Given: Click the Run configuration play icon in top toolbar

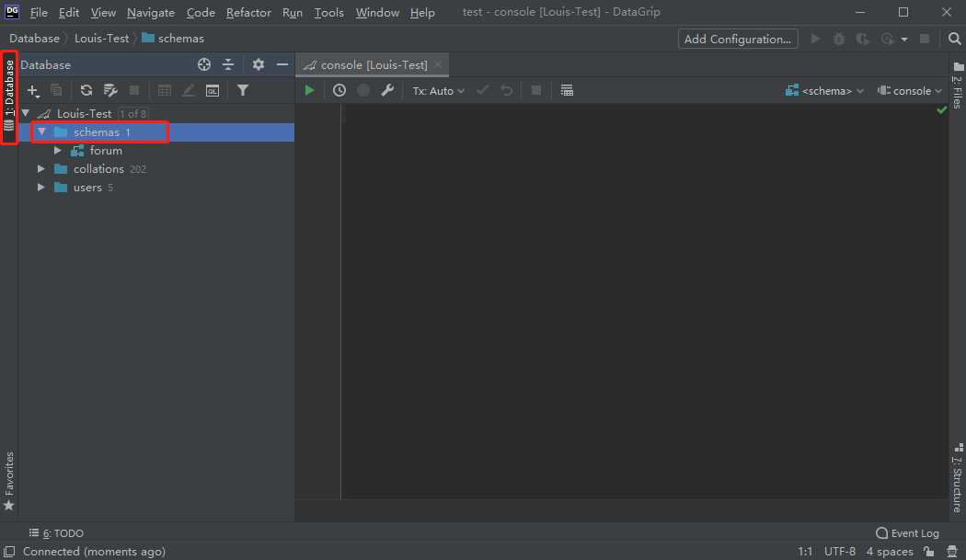Looking at the screenshot, I should pyautogui.click(x=815, y=39).
